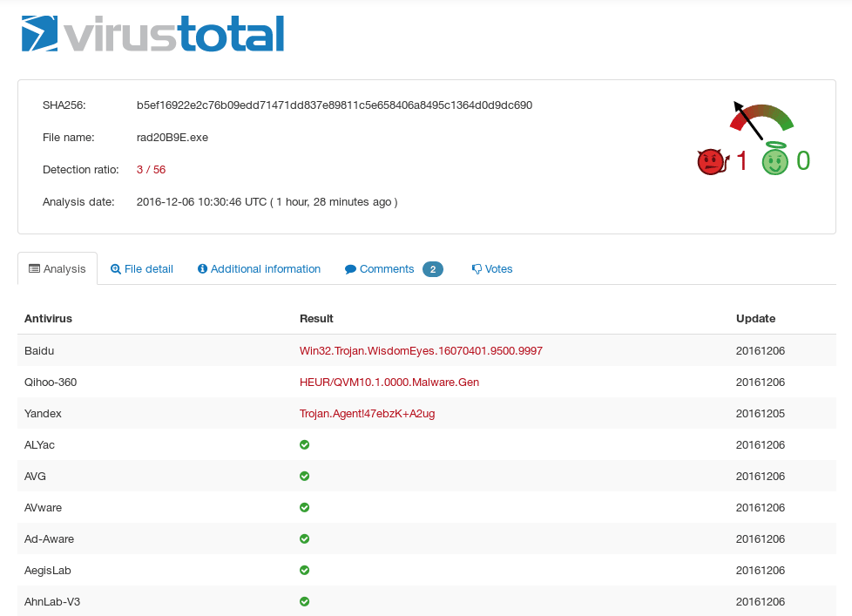The height and width of the screenshot is (616, 852).
Task: Click the Qihoo-360 antivirus row name
Action: point(51,382)
